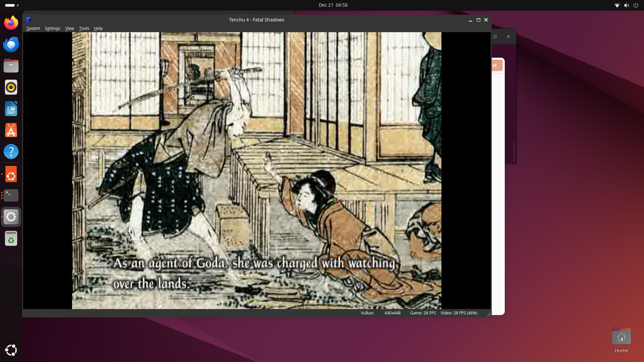
Task: Open the System menu
Action: coord(33,29)
